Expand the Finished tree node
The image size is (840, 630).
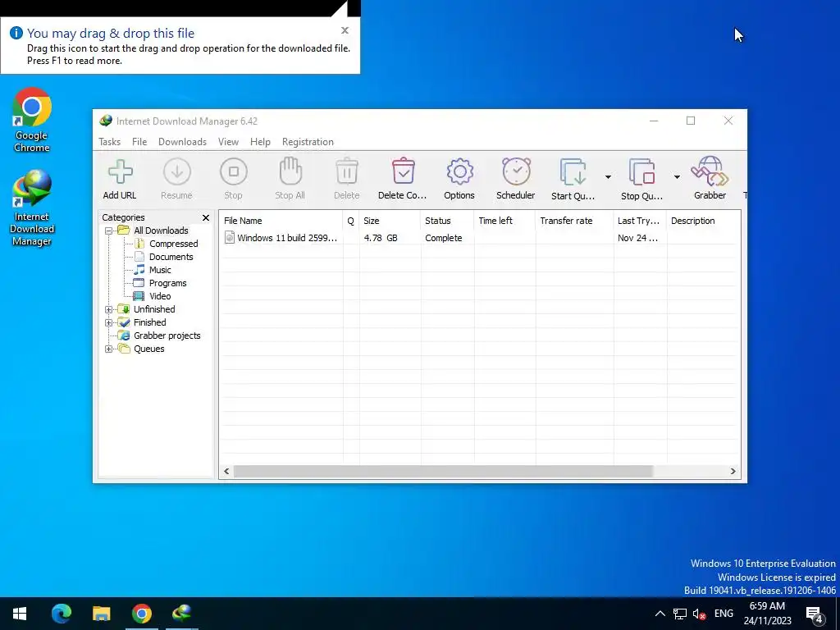pyautogui.click(x=109, y=322)
